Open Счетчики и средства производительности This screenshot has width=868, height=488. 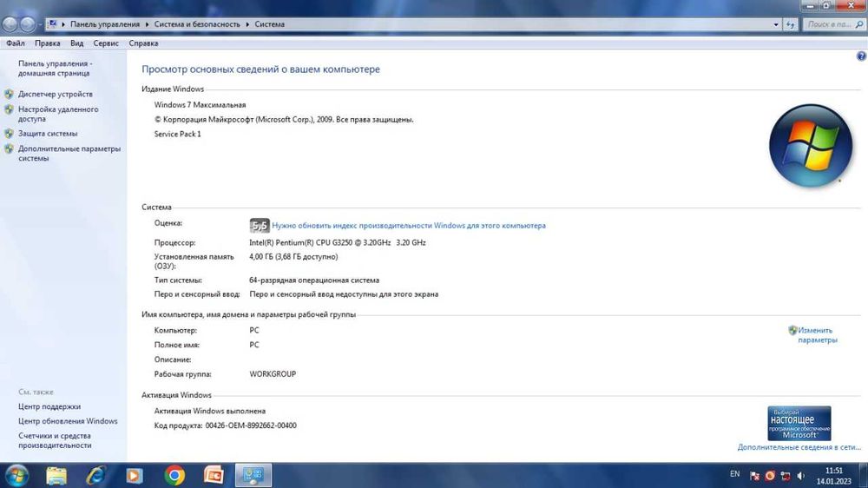55,440
